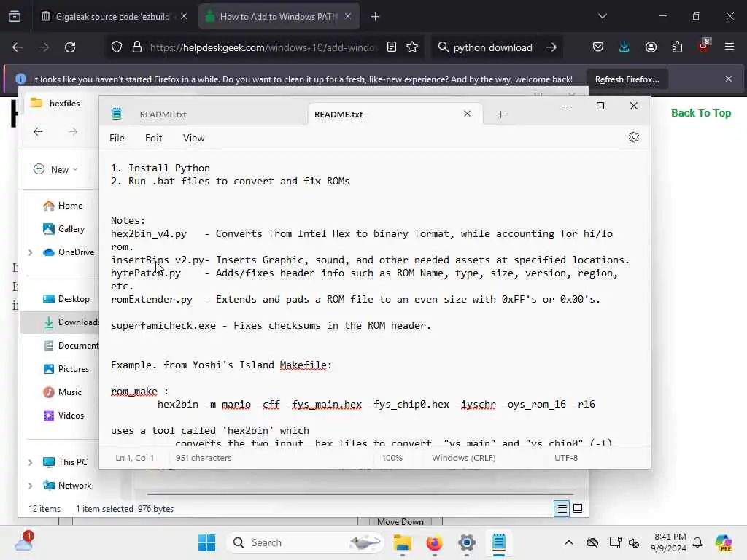Click UTF-8 encoding indicator
Viewport: 747px width, 560px height.
pyautogui.click(x=566, y=458)
